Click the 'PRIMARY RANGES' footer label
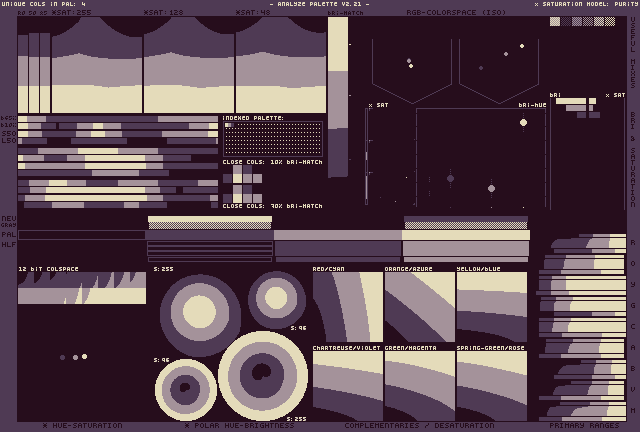640x432 pixels. [584, 425]
